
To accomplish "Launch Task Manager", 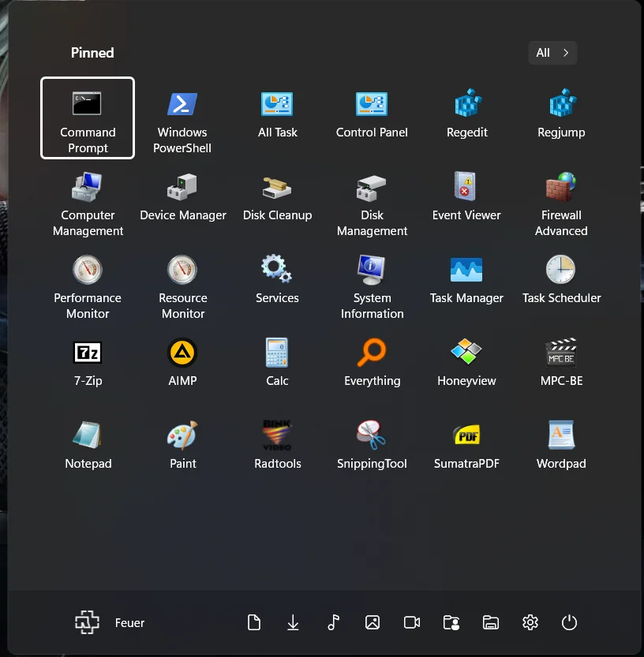I will click(466, 284).
